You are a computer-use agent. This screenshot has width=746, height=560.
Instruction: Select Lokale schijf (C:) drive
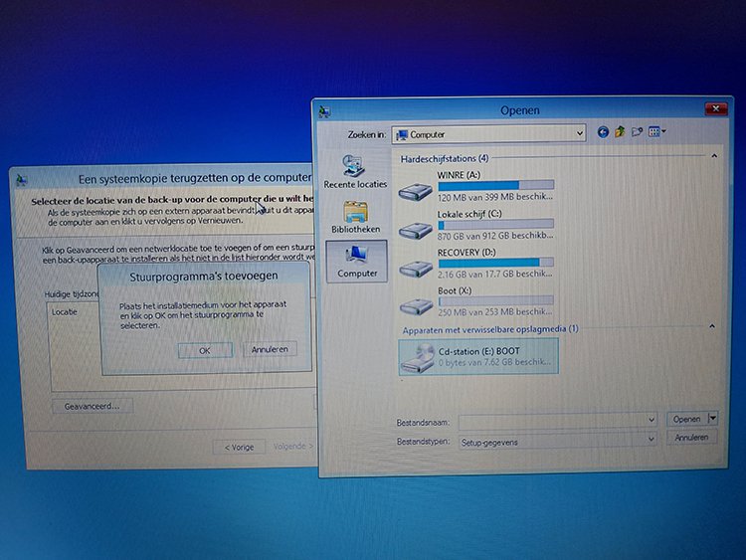click(475, 225)
